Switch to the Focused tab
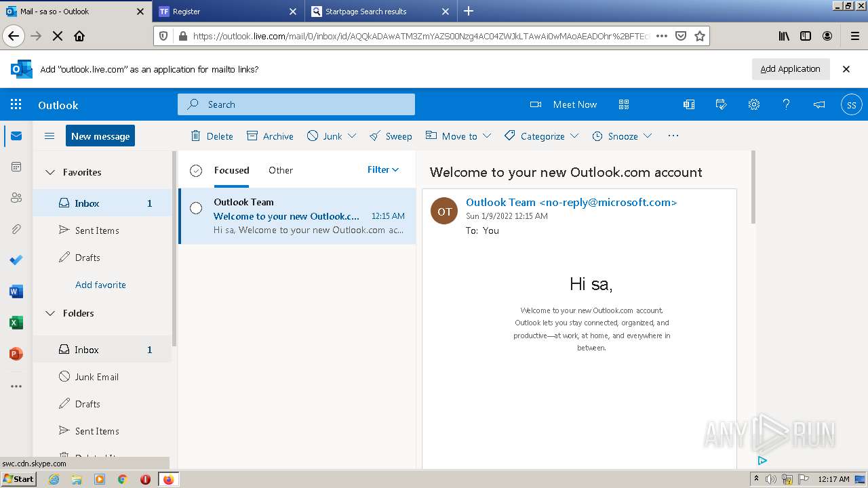The width and height of the screenshot is (868, 488). pos(231,170)
